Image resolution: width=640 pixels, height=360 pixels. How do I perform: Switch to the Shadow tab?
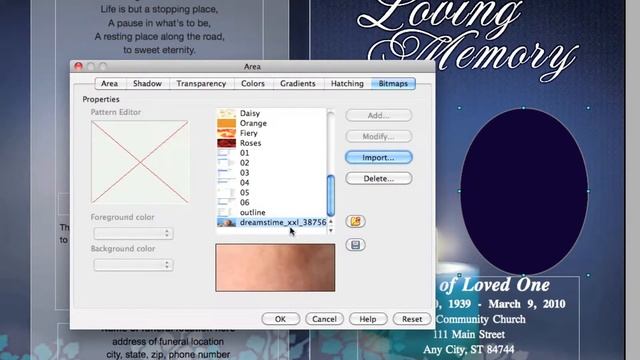point(147,84)
